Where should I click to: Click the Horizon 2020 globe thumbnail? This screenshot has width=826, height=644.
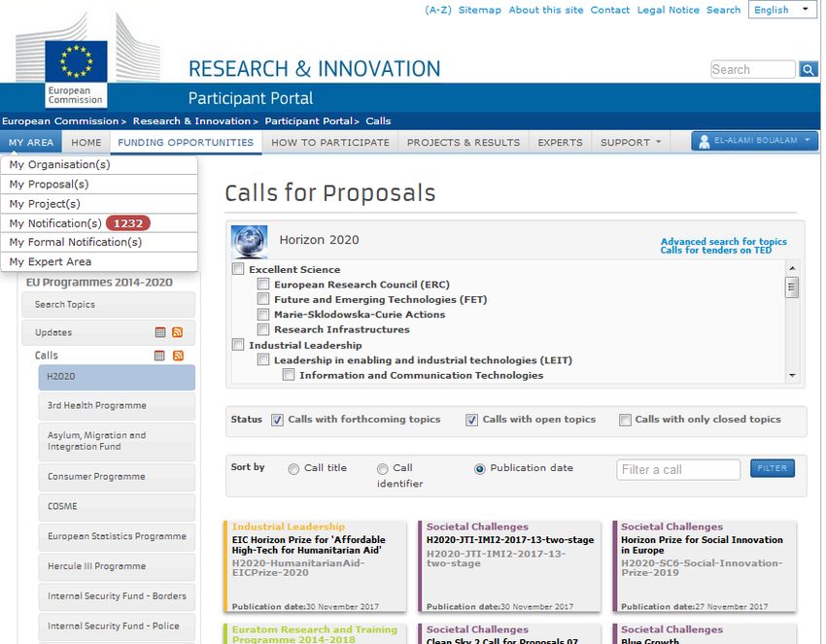click(249, 242)
